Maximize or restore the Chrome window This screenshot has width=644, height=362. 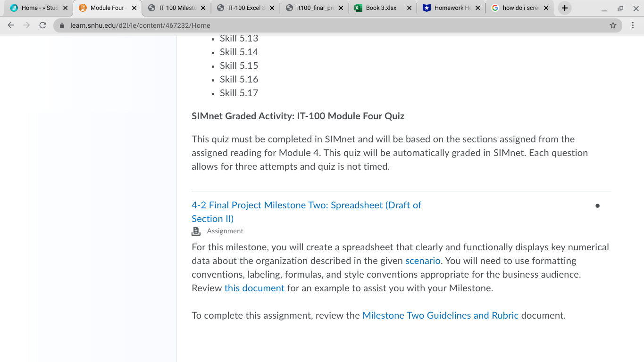tap(620, 8)
